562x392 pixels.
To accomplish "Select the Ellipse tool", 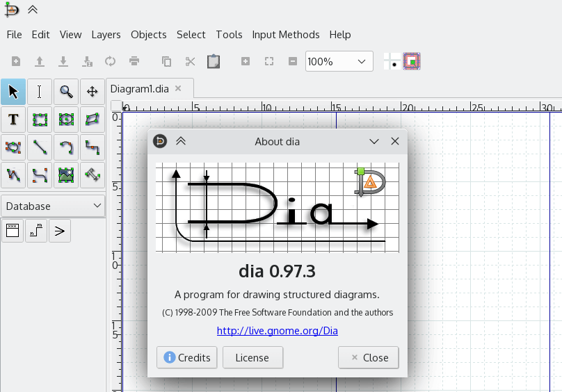I will pos(66,120).
